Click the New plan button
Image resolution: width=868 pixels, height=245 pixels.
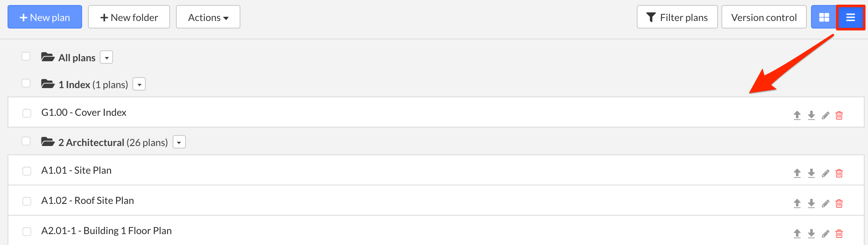click(x=45, y=17)
